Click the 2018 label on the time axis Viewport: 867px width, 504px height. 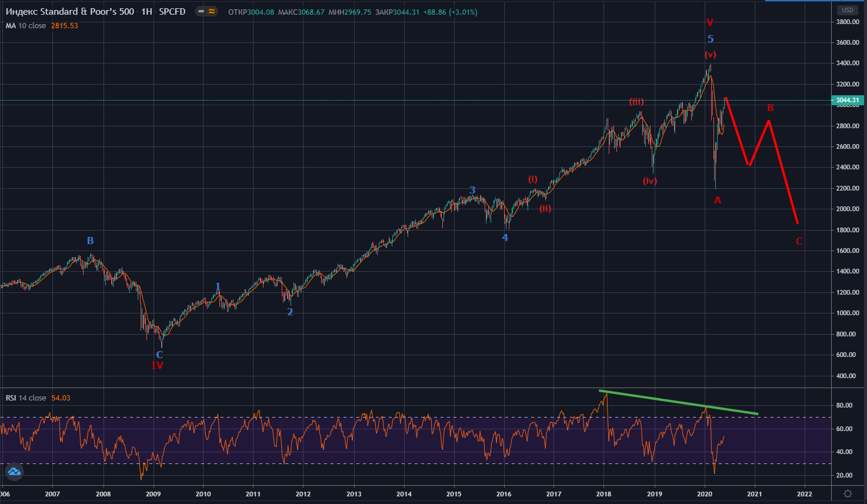point(604,494)
